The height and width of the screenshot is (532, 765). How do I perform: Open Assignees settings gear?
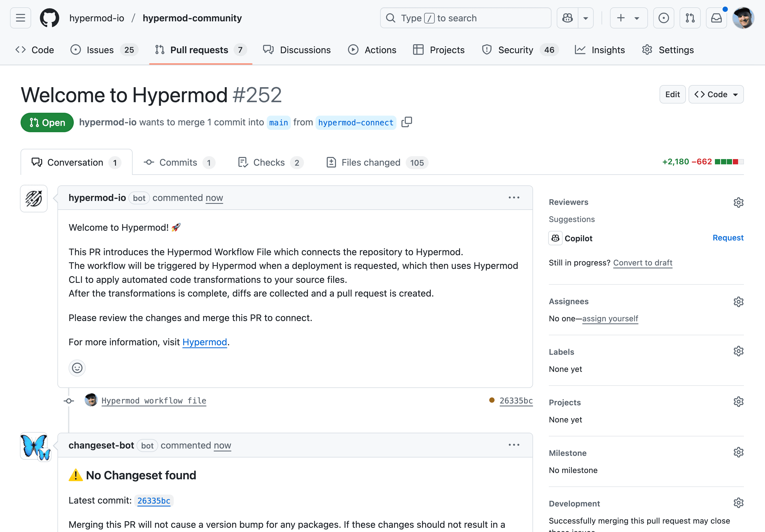[738, 302]
